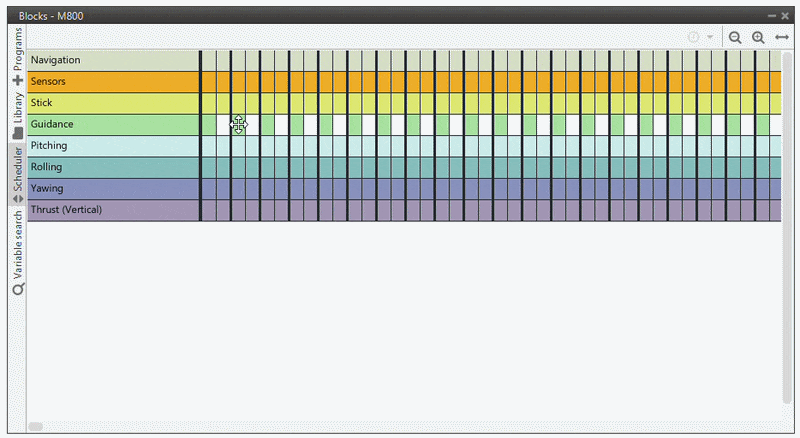This screenshot has height=438, width=800.
Task: Click the greyed-out clock icon in toolbar
Action: pos(693,37)
